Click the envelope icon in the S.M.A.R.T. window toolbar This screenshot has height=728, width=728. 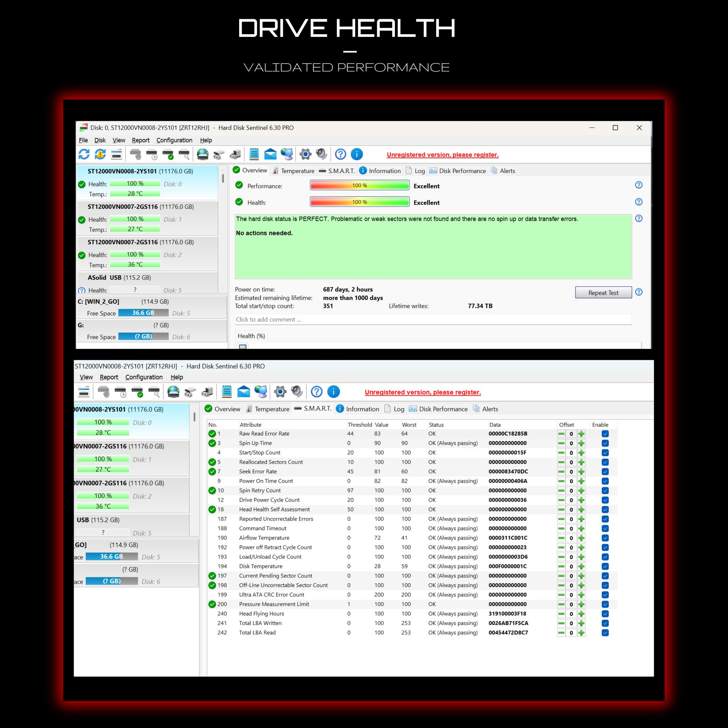244,392
